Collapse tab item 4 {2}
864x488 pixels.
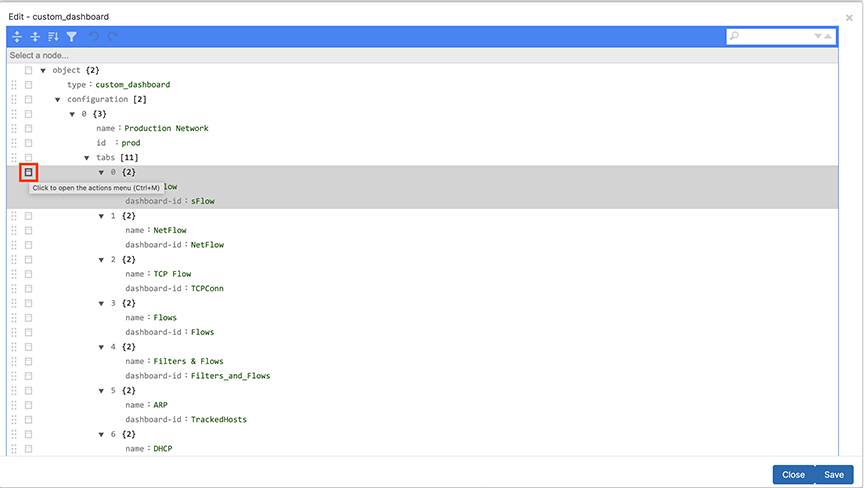(x=101, y=347)
